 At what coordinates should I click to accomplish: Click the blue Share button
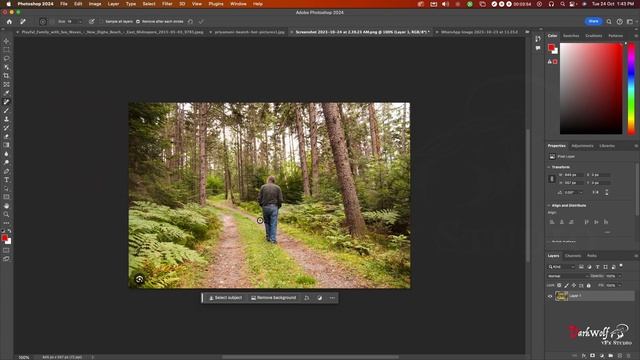593,21
